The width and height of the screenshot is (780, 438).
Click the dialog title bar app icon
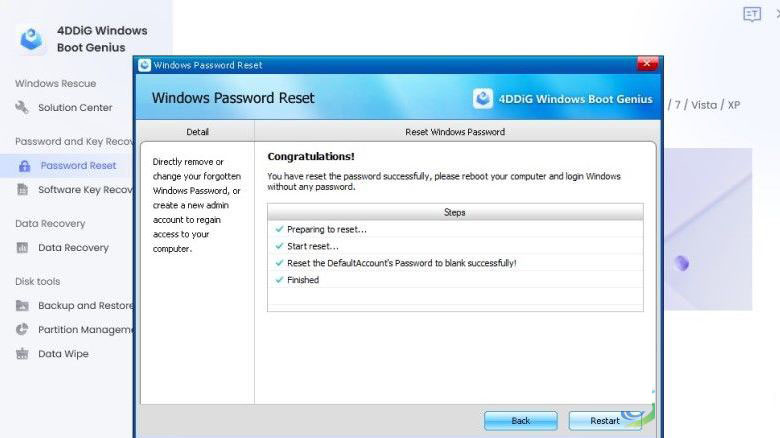pyautogui.click(x=144, y=65)
